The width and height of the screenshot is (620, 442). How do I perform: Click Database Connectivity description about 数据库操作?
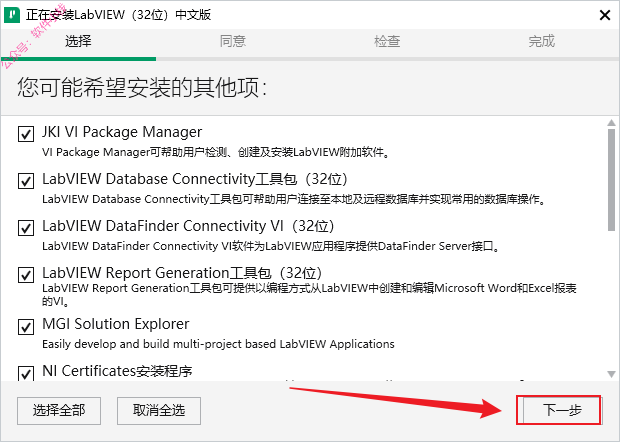(x=295, y=199)
